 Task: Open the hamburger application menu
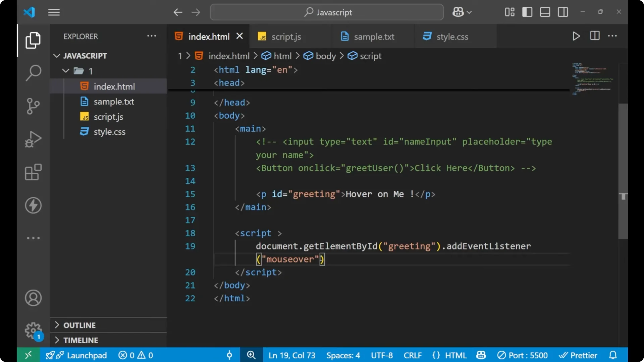point(54,12)
